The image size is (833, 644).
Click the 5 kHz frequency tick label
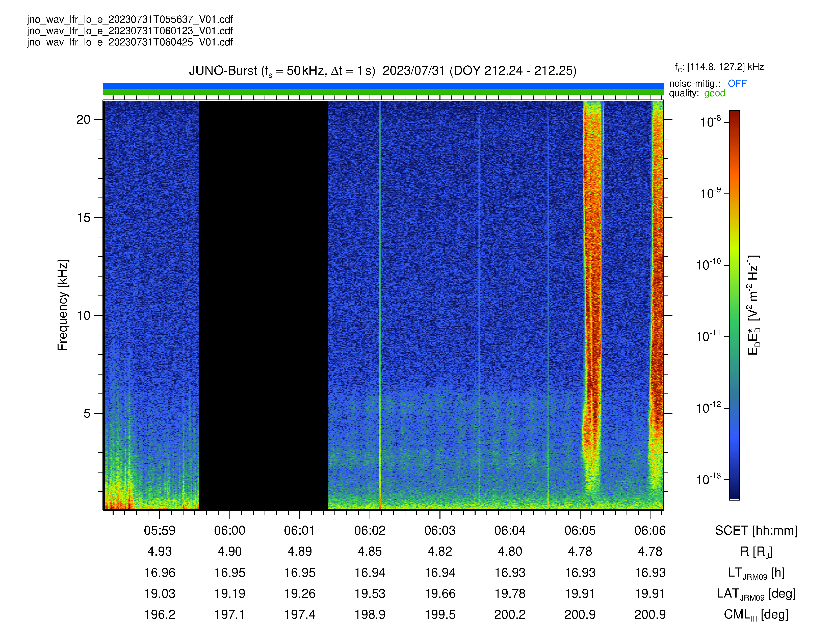(87, 413)
